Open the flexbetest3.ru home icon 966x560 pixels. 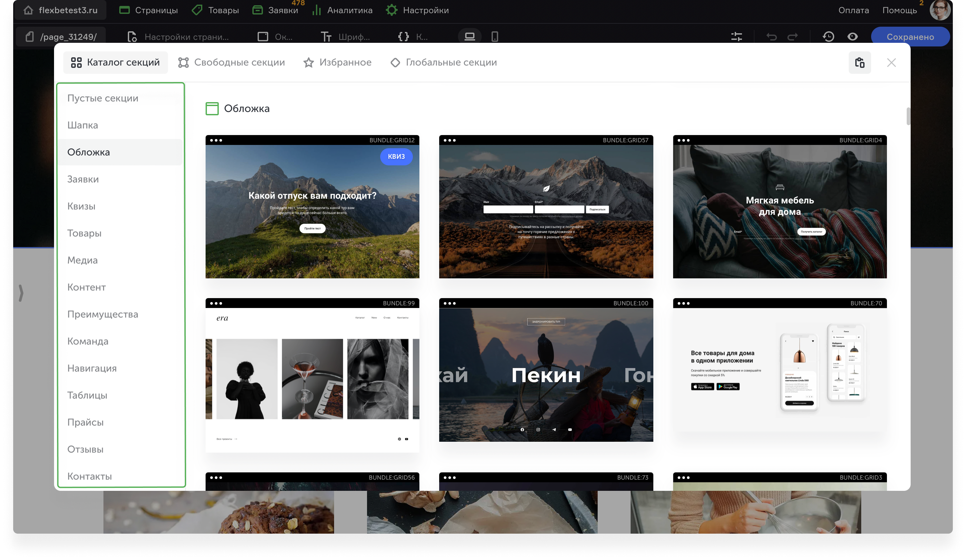(x=28, y=10)
